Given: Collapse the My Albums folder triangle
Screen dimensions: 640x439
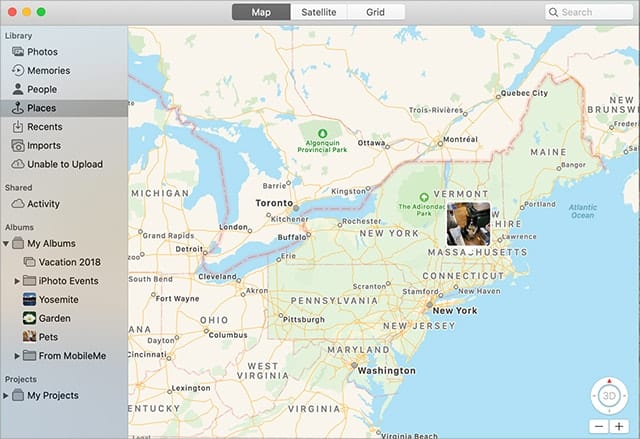Looking at the screenshot, I should click(x=7, y=243).
